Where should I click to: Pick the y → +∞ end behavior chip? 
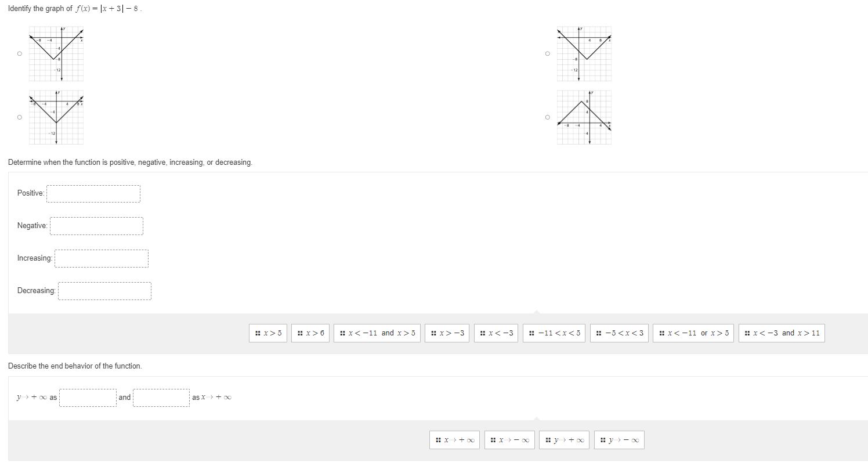(x=563, y=439)
